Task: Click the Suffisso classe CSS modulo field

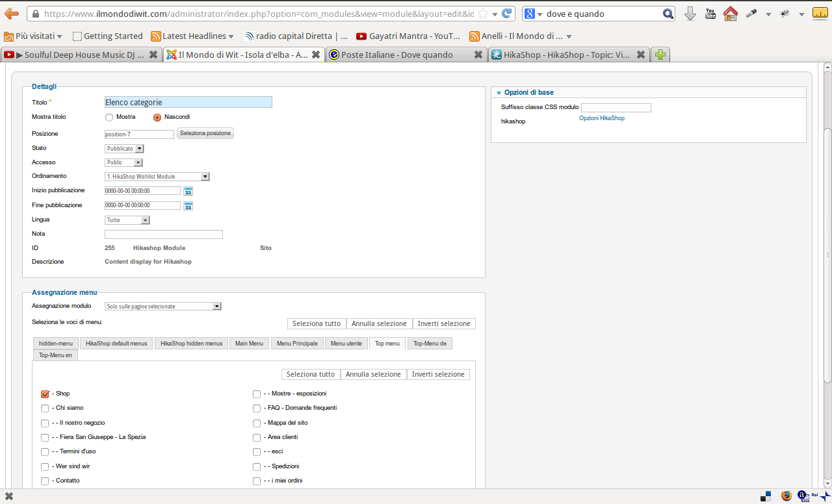Action: (616, 108)
